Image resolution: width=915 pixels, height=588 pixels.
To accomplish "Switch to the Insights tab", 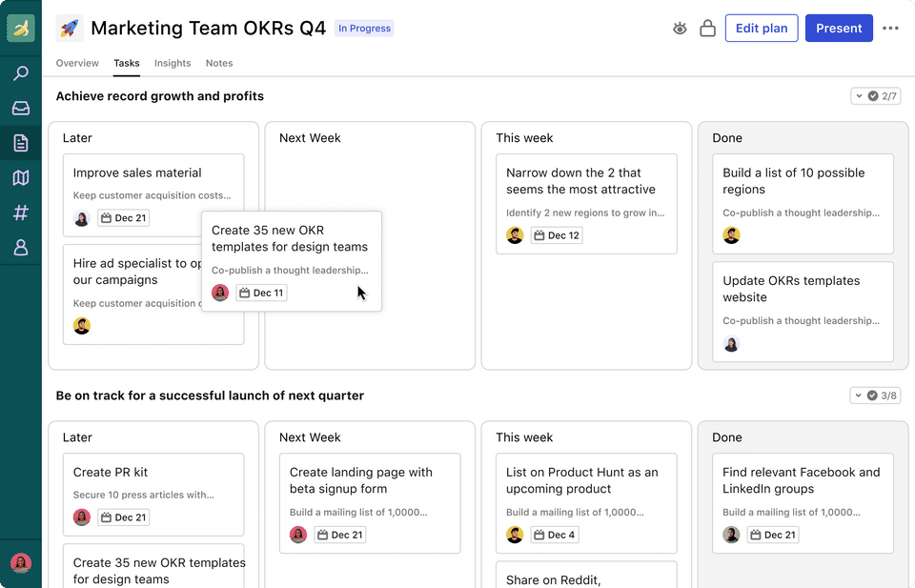I will [173, 63].
